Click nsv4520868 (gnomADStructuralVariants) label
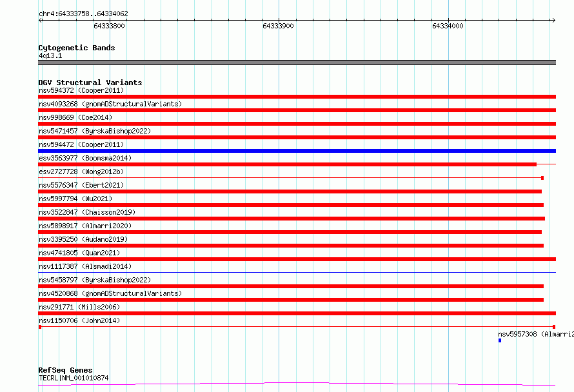Image resolution: width=574 pixels, height=392 pixels. [110, 293]
